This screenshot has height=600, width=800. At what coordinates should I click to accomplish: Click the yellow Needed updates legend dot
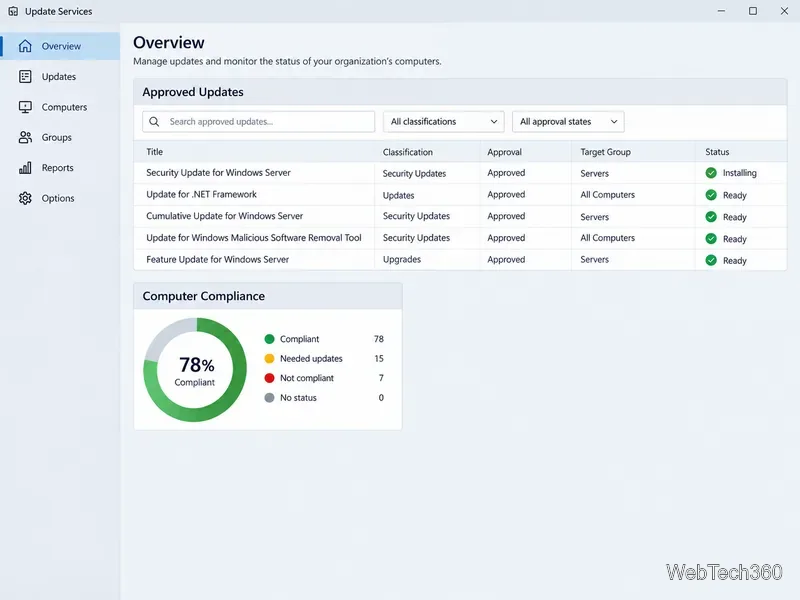269,359
